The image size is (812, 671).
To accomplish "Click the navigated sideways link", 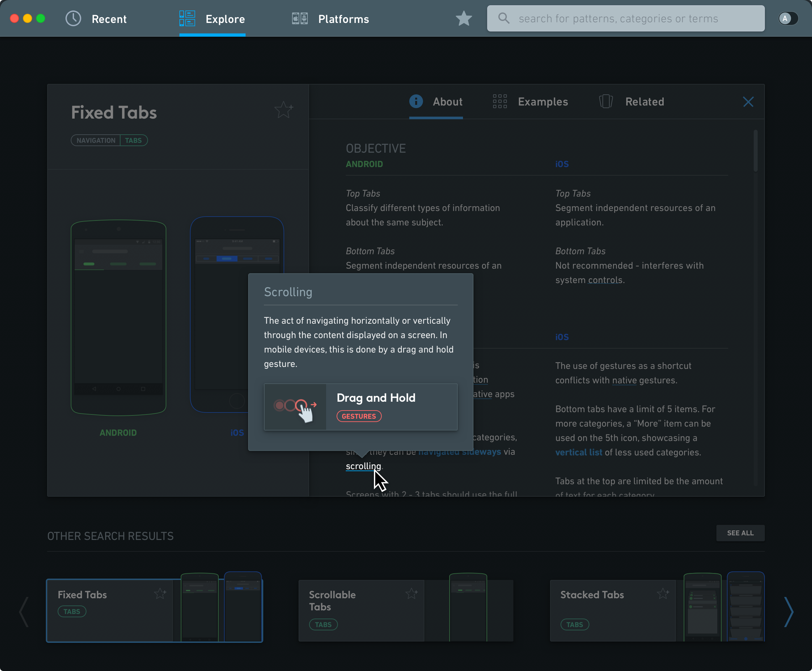I will tap(460, 451).
